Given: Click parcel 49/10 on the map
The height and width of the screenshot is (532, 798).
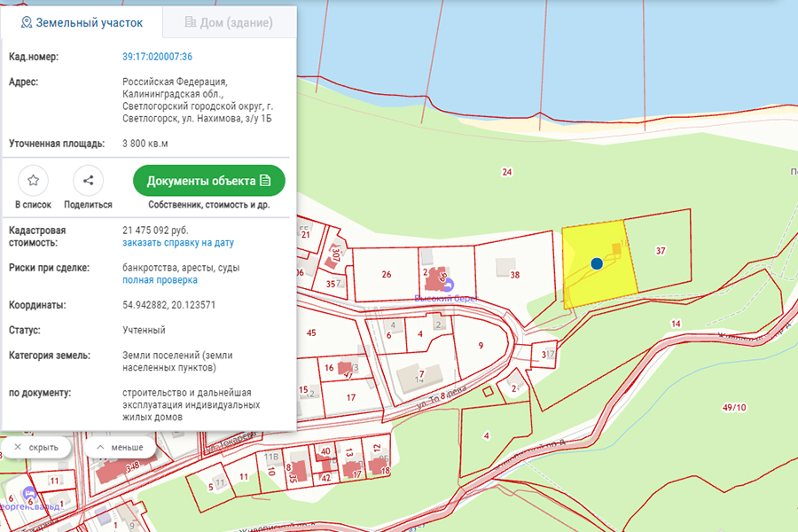Looking at the screenshot, I should tap(733, 407).
